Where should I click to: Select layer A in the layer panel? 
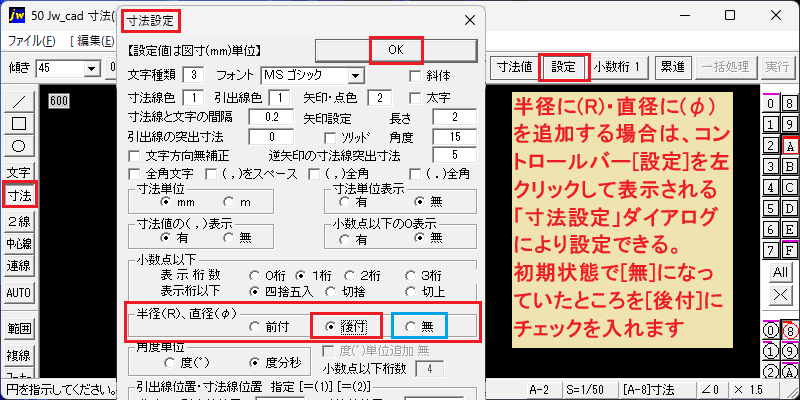(790, 146)
